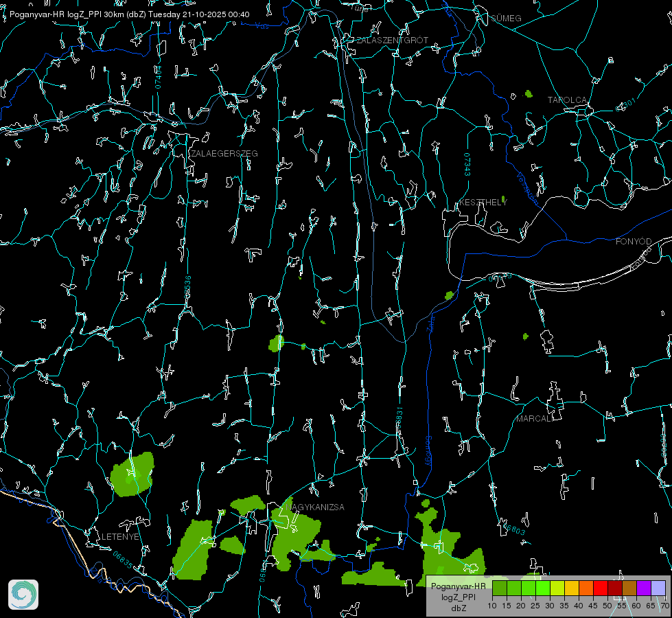This screenshot has width=672, height=618.
Task: Click the Veszprém county border label
Action: tap(527, 189)
